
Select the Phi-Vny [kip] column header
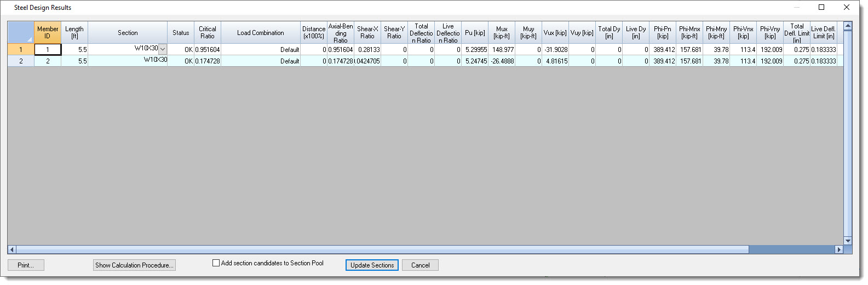coord(770,33)
